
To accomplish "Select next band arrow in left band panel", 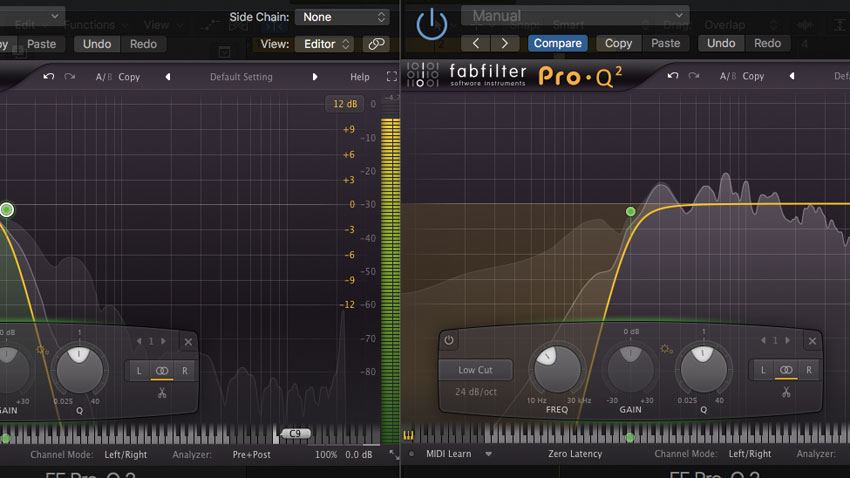I will (x=163, y=341).
